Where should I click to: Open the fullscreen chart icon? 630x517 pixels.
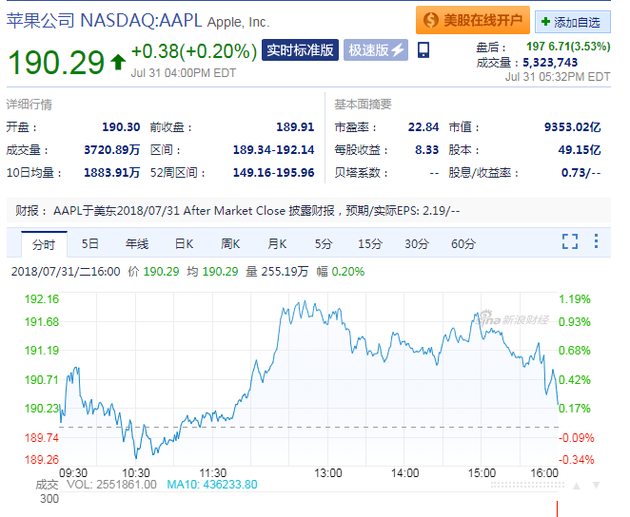click(570, 241)
